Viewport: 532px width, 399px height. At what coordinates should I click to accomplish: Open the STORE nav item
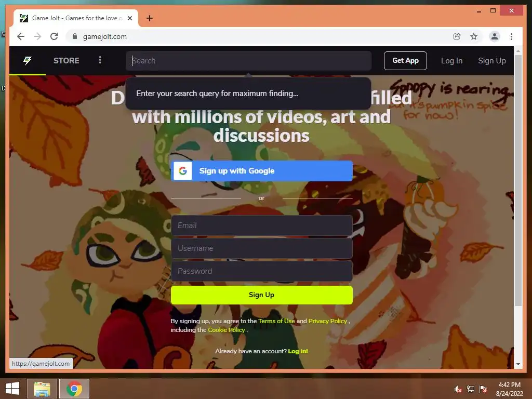click(66, 60)
